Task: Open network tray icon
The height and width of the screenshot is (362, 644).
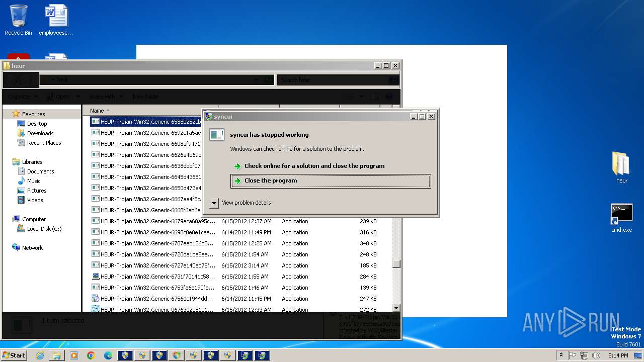Action: 584,355
